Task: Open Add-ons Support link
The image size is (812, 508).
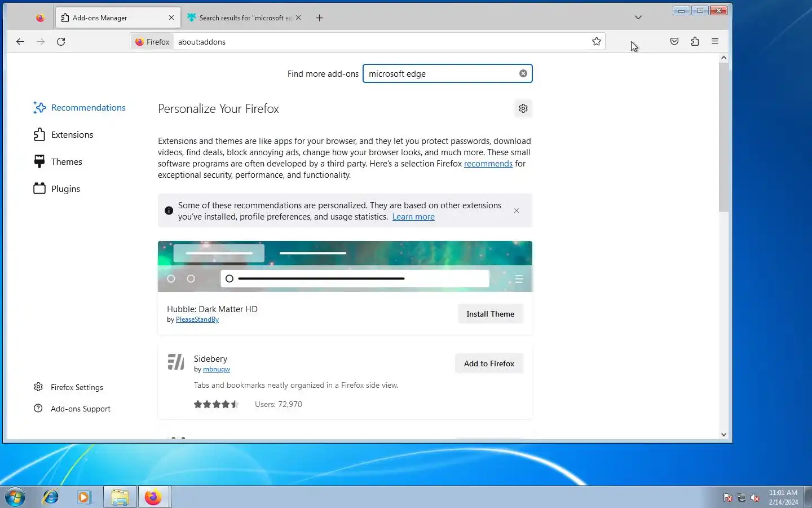Action: point(72,409)
